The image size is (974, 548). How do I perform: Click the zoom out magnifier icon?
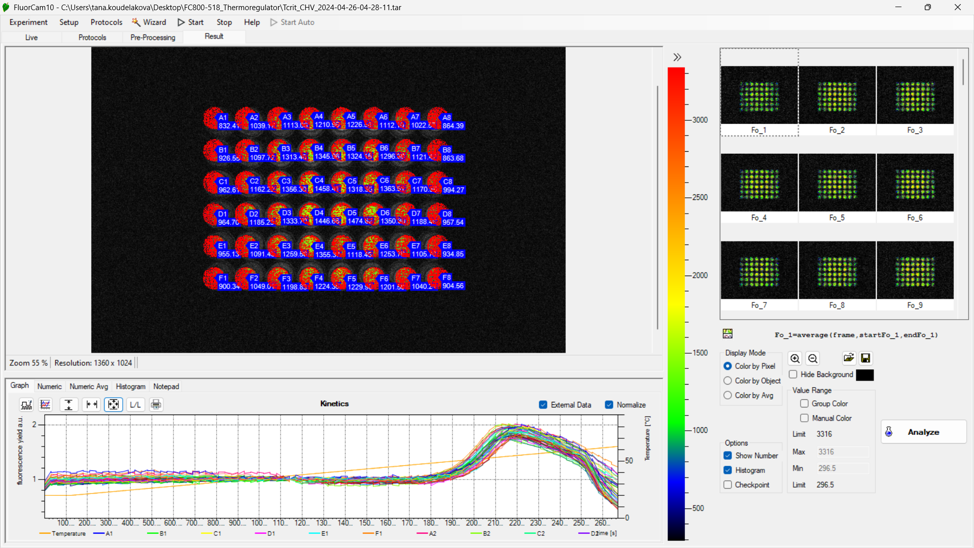pos(813,358)
